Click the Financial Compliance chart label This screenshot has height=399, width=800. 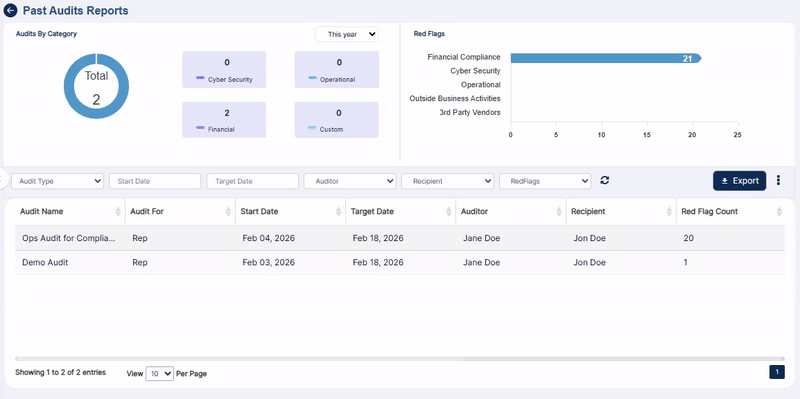(464, 57)
